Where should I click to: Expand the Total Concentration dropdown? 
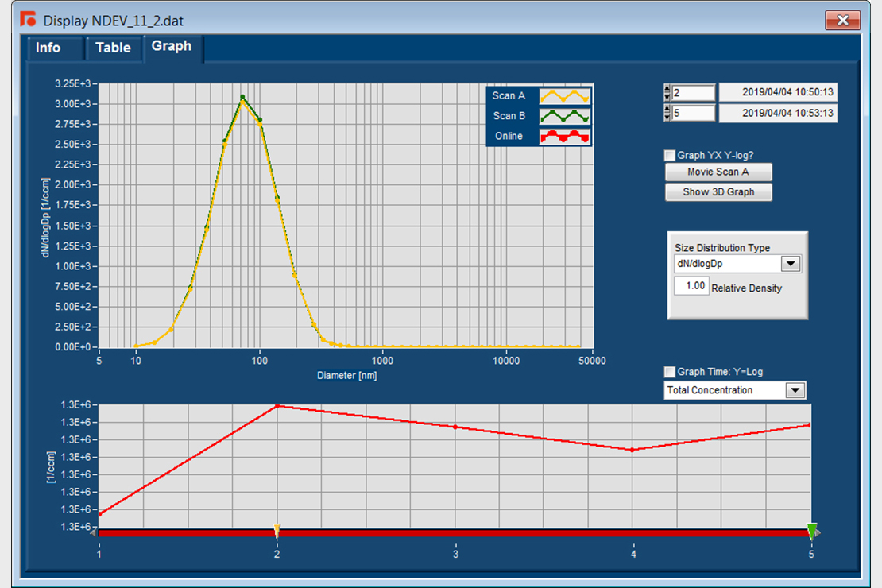click(795, 390)
